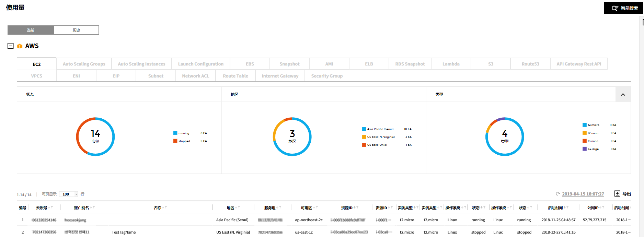Switch to the Security Group tab
Viewport: 644px width, 237px height.
pyautogui.click(x=326, y=76)
